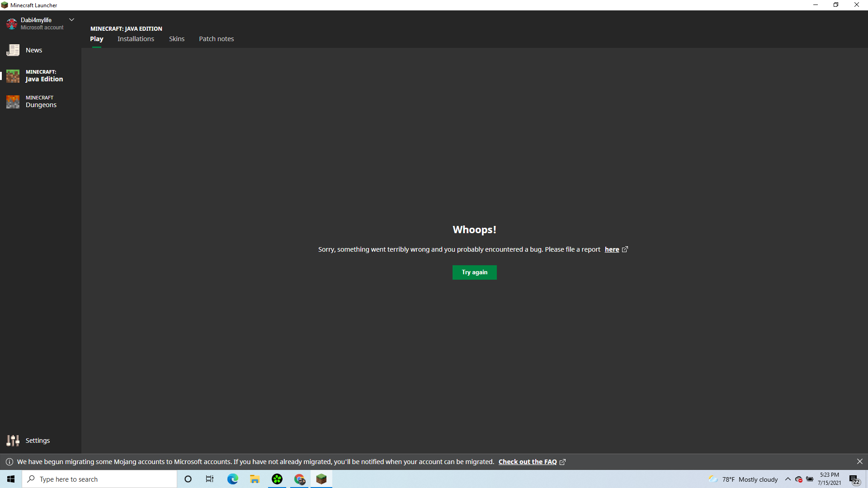868x488 pixels.
Task: Expand the account dropdown chevron
Action: click(71, 20)
